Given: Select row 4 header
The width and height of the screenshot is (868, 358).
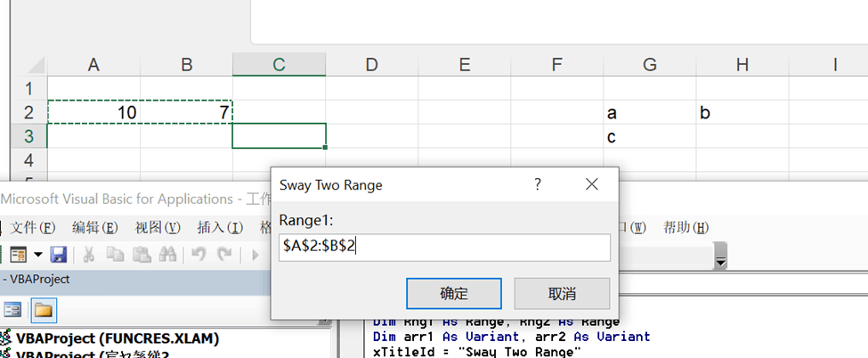Looking at the screenshot, I should tap(28, 160).
